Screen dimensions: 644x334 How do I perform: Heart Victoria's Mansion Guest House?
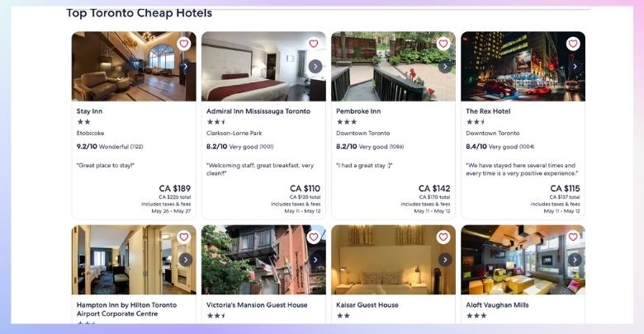click(314, 237)
